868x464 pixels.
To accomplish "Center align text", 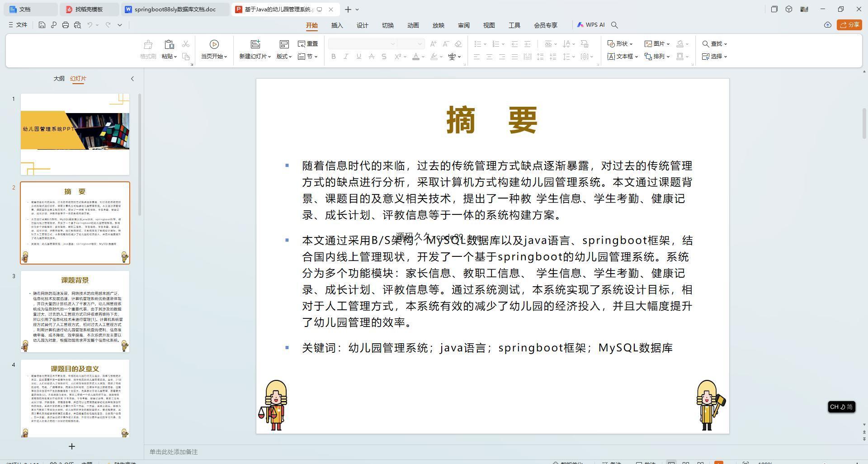I will 489,57.
